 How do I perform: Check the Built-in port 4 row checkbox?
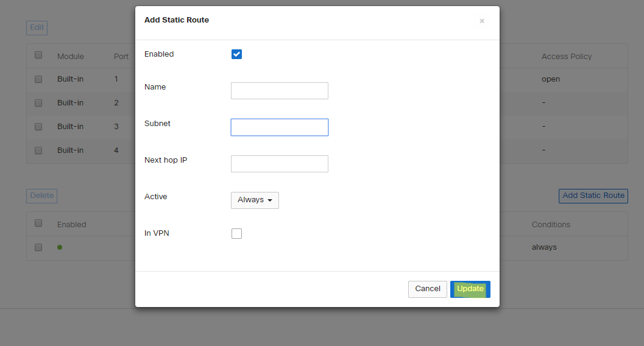[38, 150]
